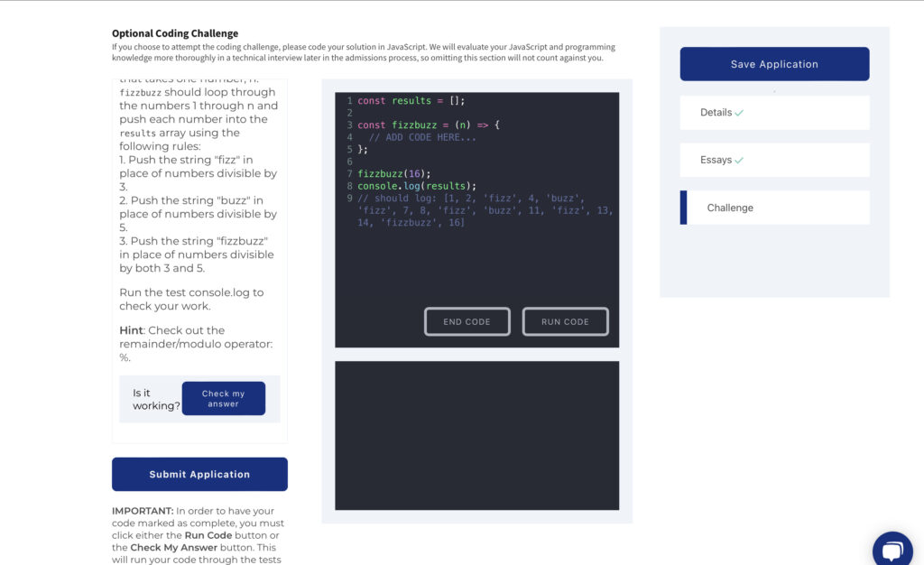Open the chat widget bubble icon
924x565 pixels.
[892, 551]
